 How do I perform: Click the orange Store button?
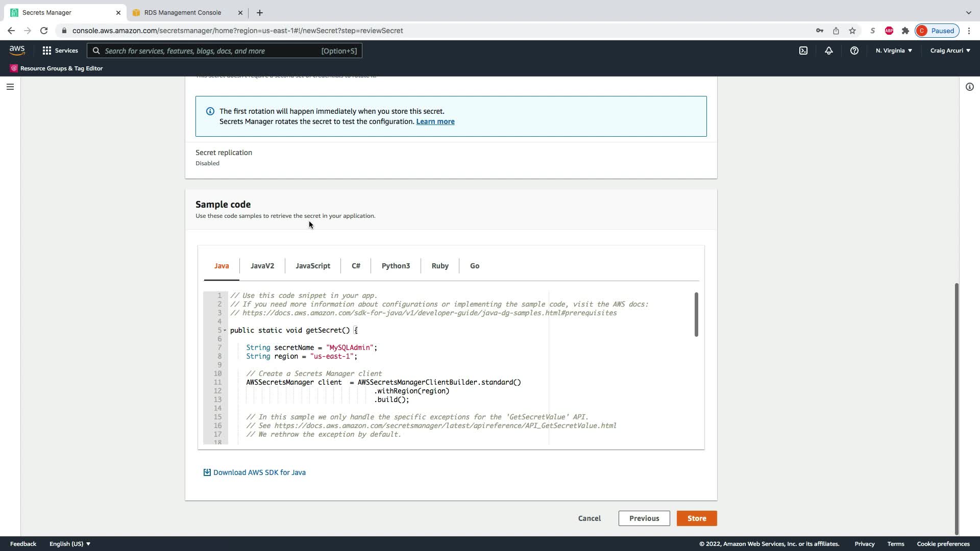(696, 518)
